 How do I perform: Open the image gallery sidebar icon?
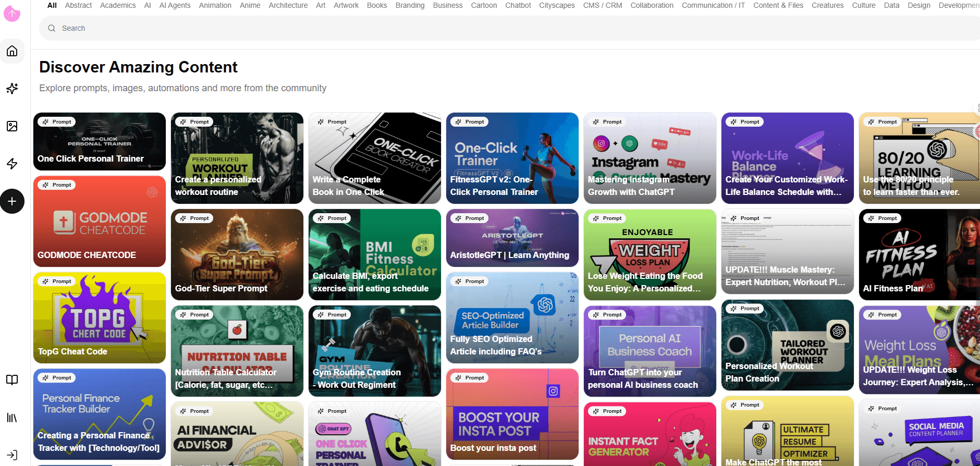click(x=12, y=126)
